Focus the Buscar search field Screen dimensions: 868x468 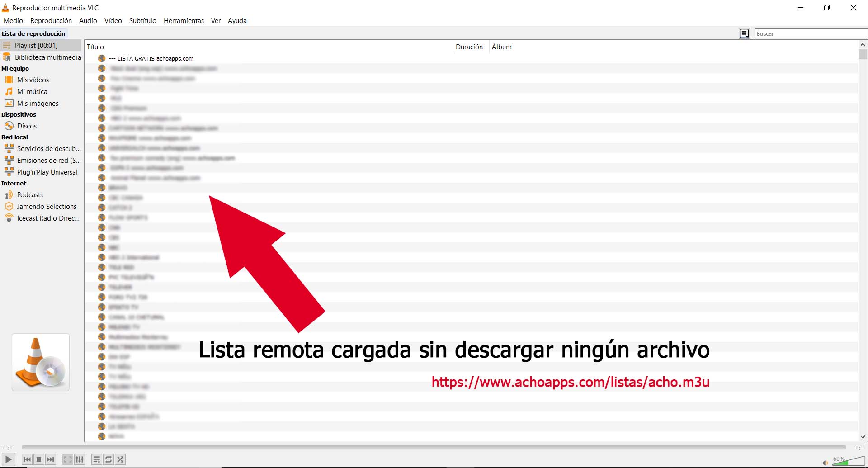[811, 33]
